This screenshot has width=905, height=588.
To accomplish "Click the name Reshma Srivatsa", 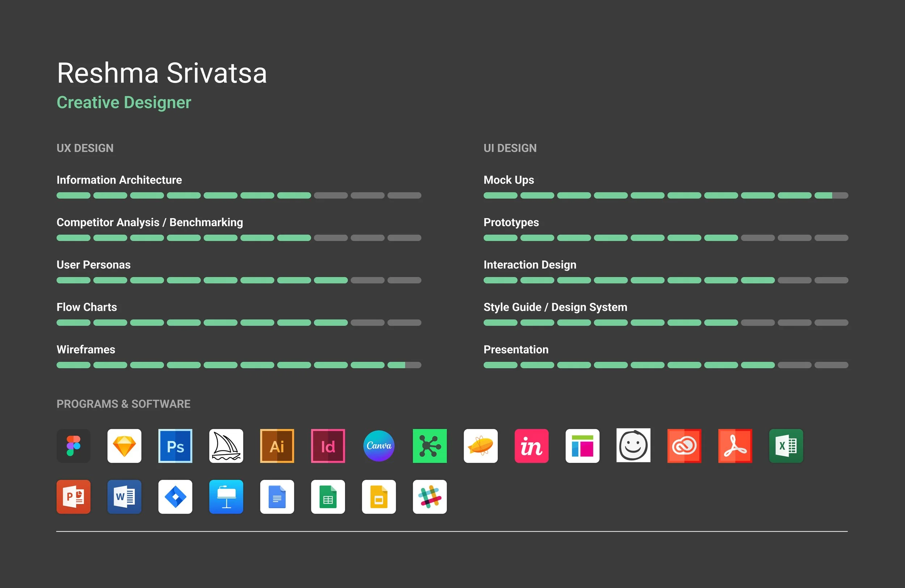I will point(162,73).
